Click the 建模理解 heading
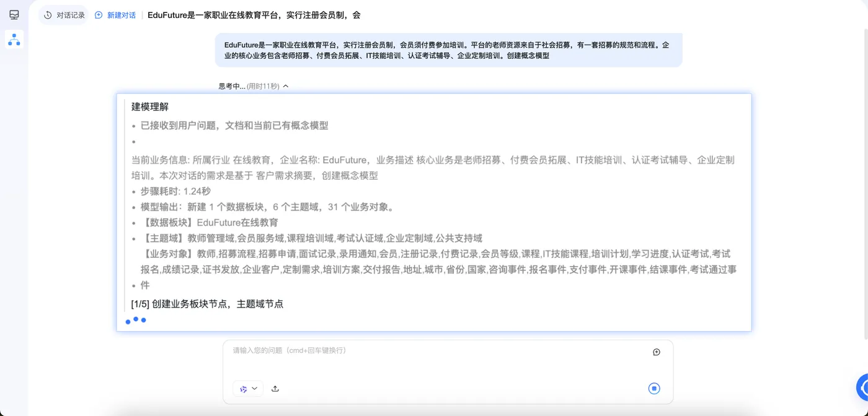The width and height of the screenshot is (868, 416). coord(150,107)
